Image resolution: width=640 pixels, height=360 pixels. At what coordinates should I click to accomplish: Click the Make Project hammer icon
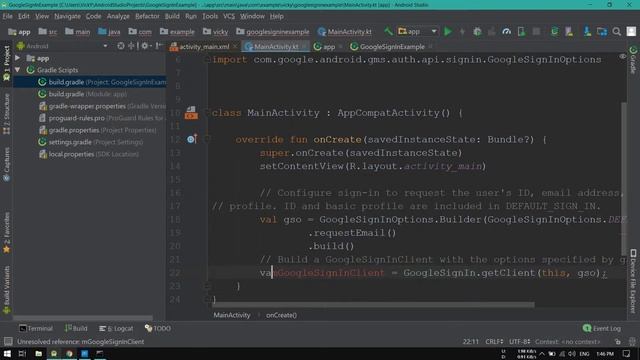[x=388, y=31]
